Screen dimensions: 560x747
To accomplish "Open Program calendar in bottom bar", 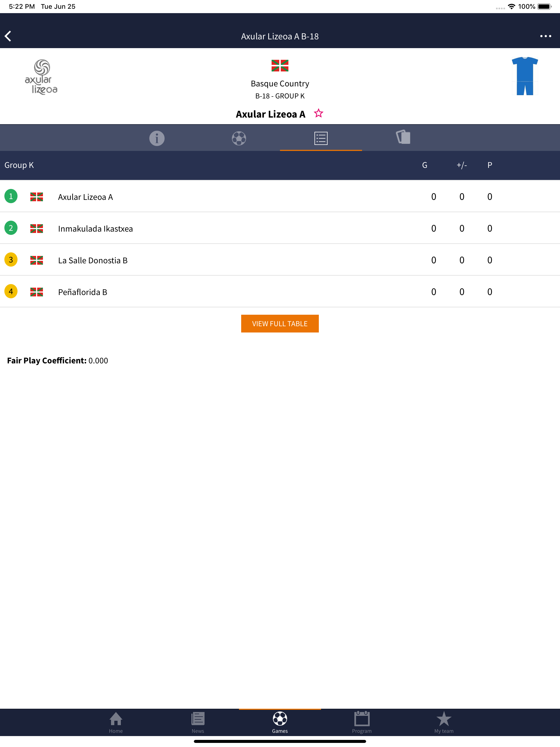I will click(361, 722).
